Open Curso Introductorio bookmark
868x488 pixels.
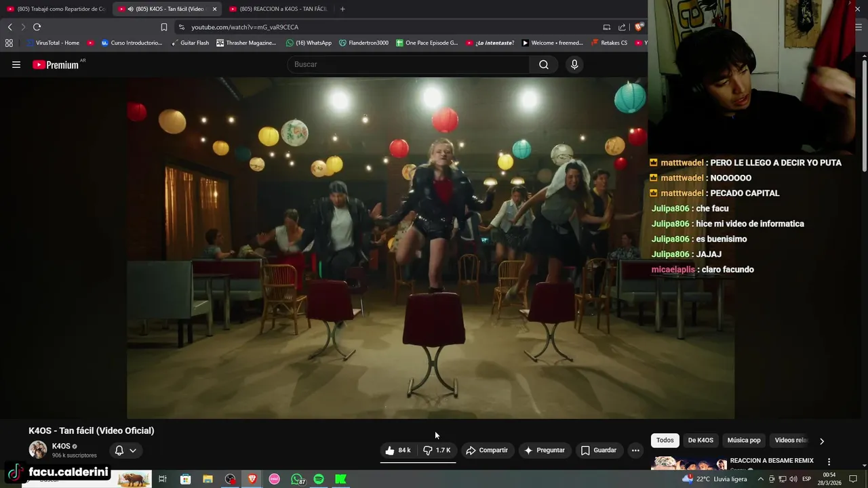click(x=132, y=43)
